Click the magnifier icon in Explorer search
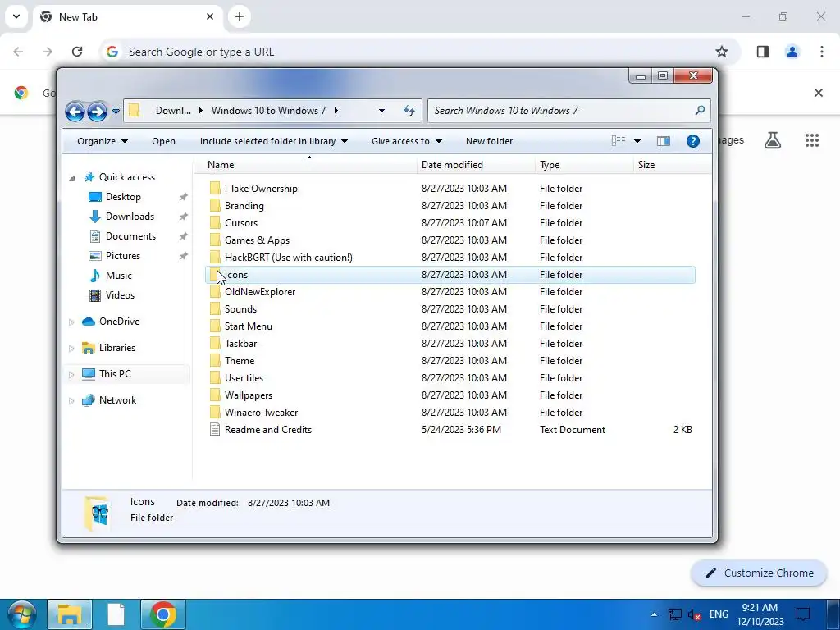 (x=700, y=111)
